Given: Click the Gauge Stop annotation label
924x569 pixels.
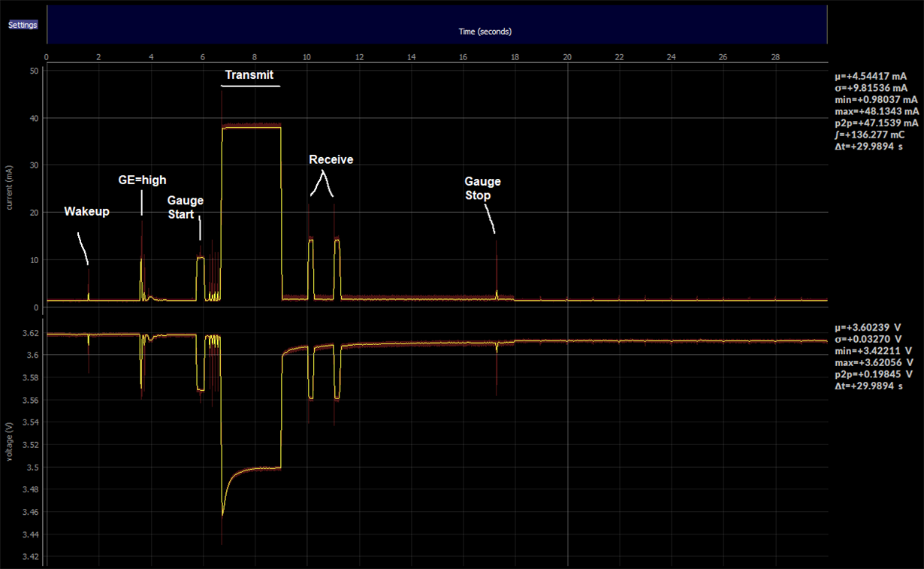Looking at the screenshot, I should pyautogui.click(x=482, y=189).
